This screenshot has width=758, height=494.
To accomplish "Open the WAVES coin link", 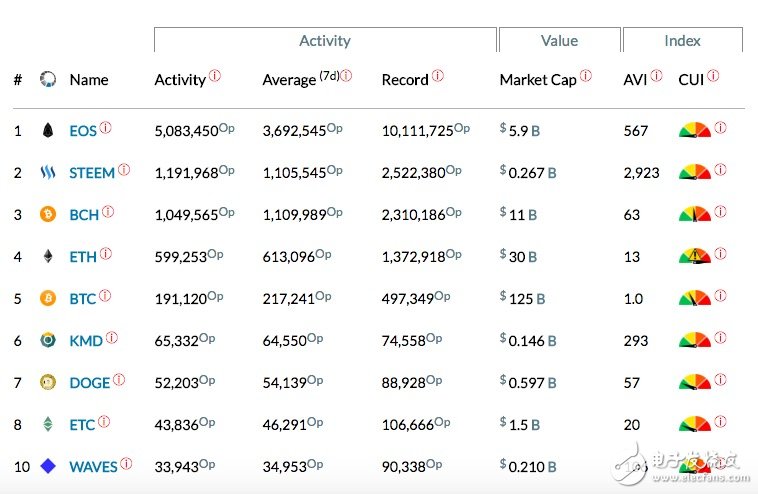I will pyautogui.click(x=93, y=467).
